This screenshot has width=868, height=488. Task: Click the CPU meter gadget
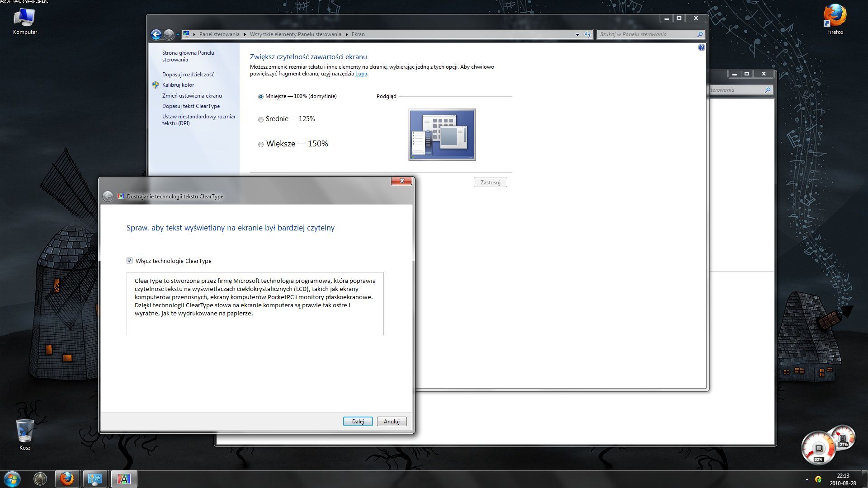[x=819, y=448]
